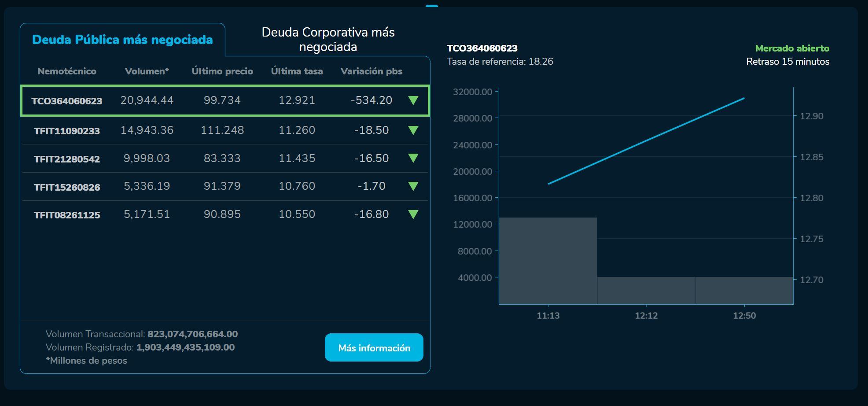Select Deuda Pública más negociada tab

point(122,40)
